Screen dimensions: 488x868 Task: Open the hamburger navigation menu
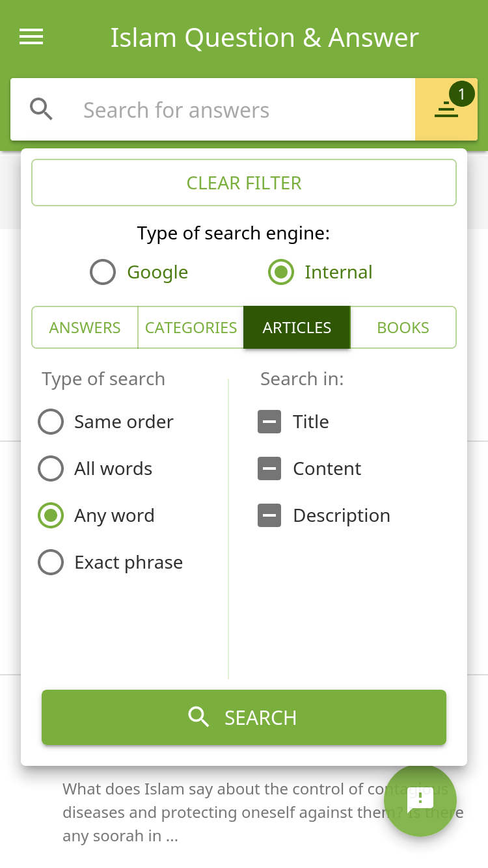coord(31,37)
